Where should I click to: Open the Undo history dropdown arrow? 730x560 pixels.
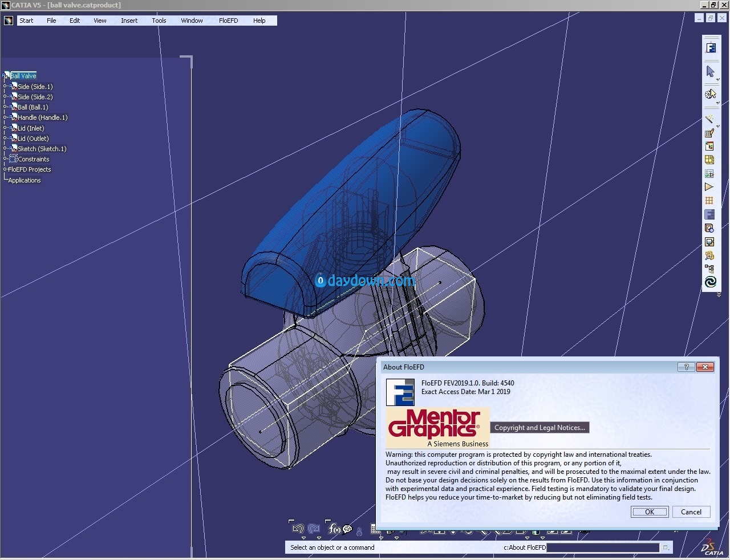[x=303, y=538]
